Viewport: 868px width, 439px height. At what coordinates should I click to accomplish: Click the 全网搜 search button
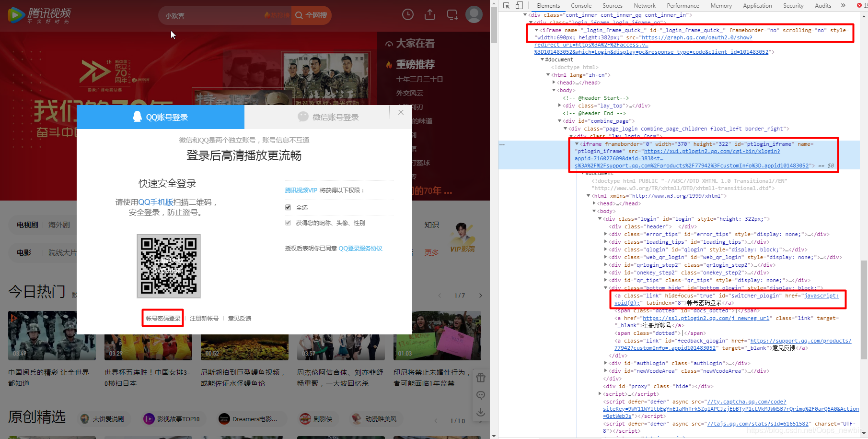312,15
